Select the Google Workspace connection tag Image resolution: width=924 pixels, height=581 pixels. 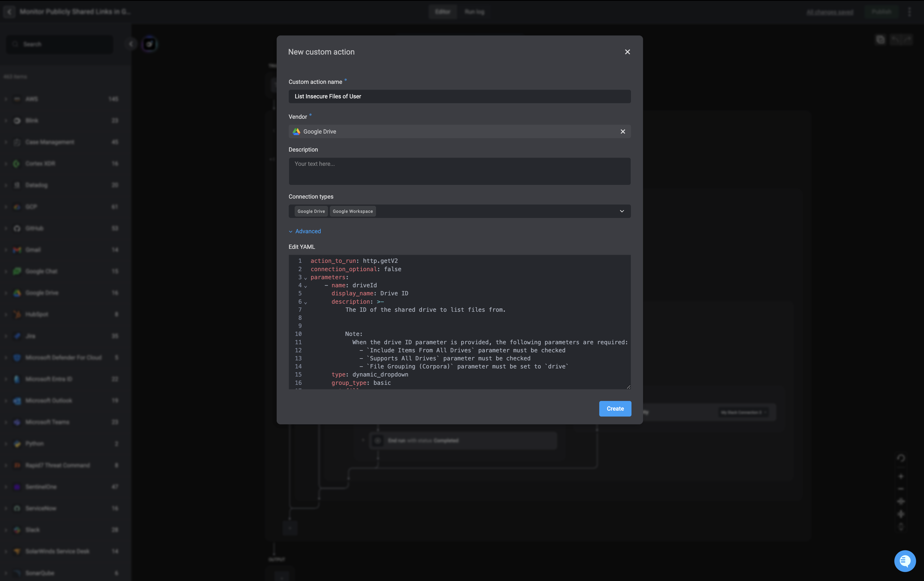tap(352, 211)
